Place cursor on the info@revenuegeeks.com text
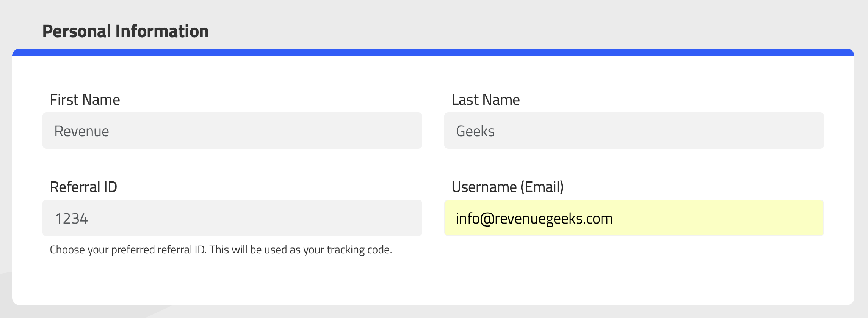The width and height of the screenshot is (868, 318). point(534,219)
